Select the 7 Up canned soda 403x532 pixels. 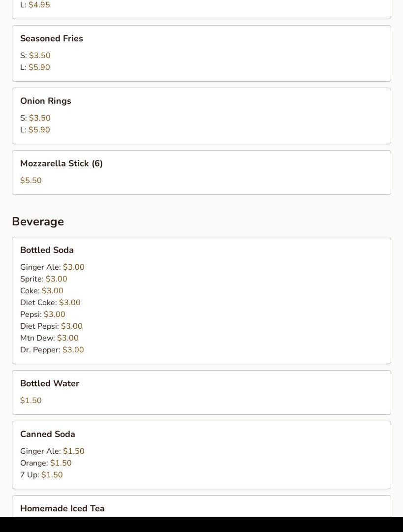click(x=41, y=475)
